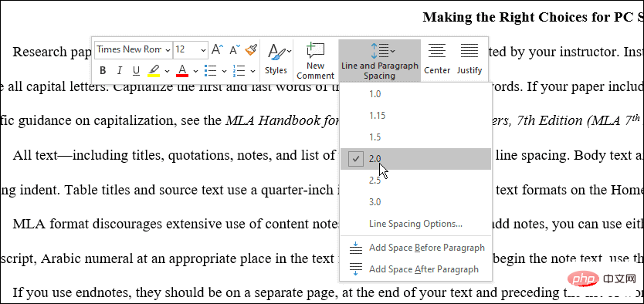Choose Add Space After Paragraph

click(x=415, y=269)
